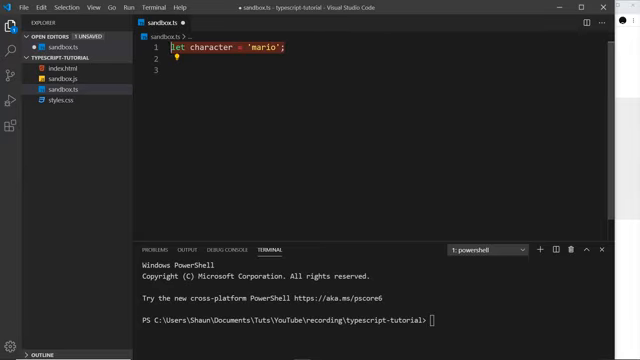The width and height of the screenshot is (640, 360).
Task: Click line number 1 in the editor
Action: pyautogui.click(x=156, y=47)
